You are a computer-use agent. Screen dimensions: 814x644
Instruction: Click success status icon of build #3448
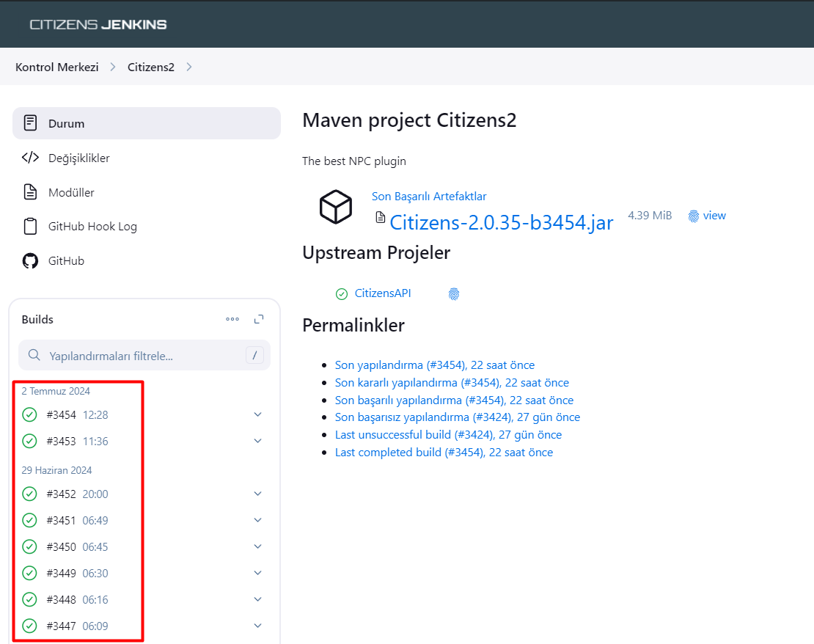(29, 599)
